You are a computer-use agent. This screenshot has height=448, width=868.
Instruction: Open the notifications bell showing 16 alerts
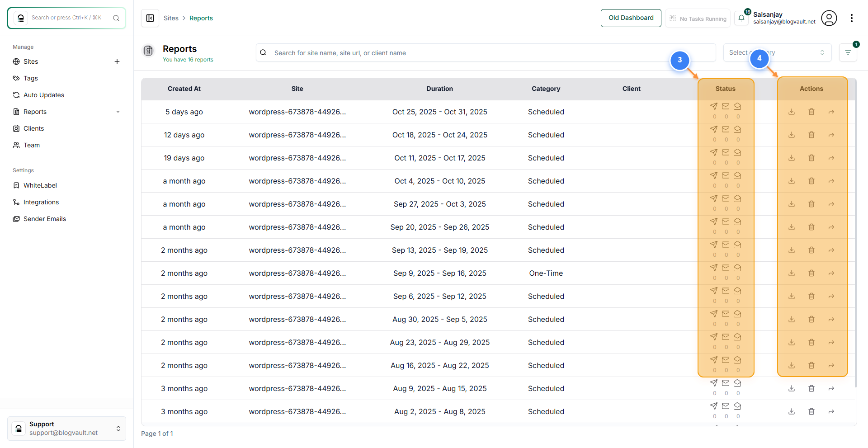[x=742, y=18]
